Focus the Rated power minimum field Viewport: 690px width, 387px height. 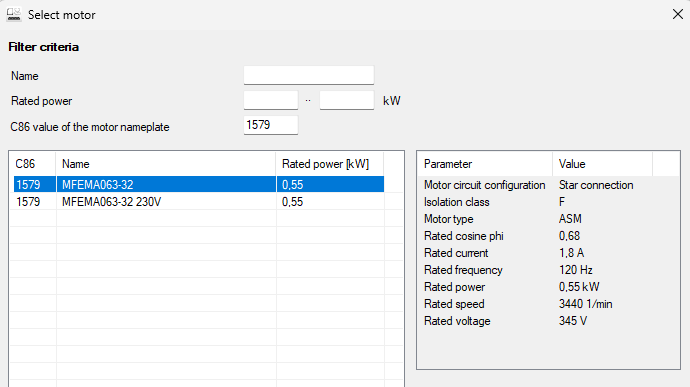[x=271, y=100]
